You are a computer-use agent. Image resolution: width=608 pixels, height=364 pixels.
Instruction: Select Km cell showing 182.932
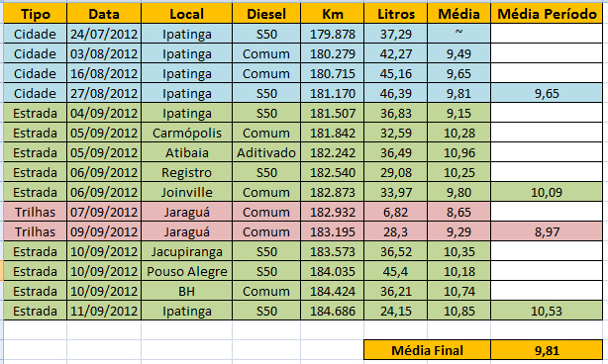coord(333,212)
